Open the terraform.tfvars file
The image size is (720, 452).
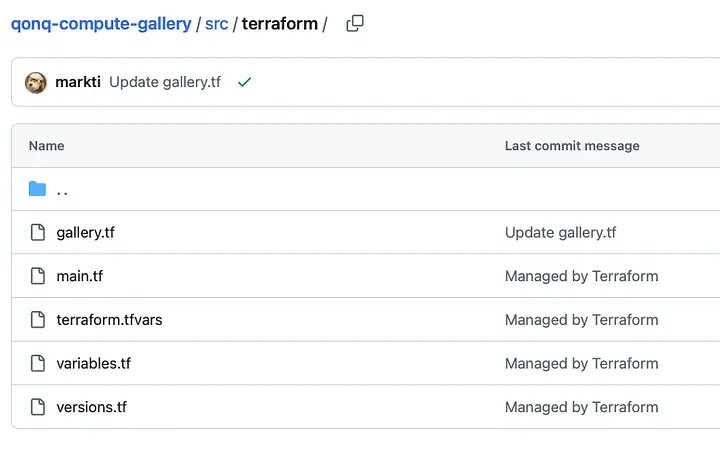tap(107, 320)
